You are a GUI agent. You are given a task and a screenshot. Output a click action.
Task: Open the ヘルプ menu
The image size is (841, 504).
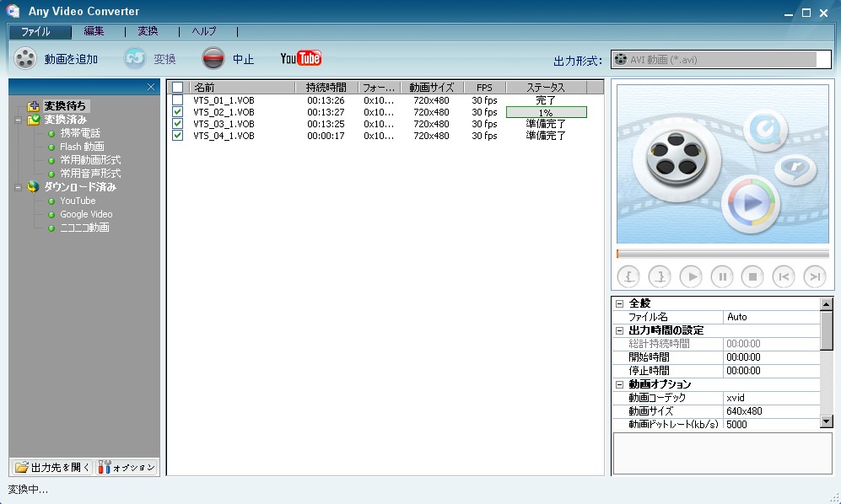click(x=204, y=31)
